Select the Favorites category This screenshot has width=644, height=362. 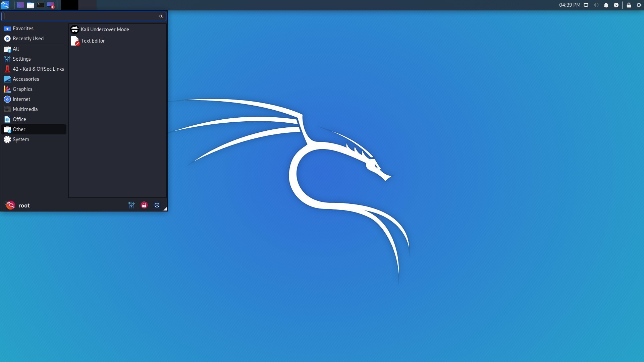tap(34, 28)
